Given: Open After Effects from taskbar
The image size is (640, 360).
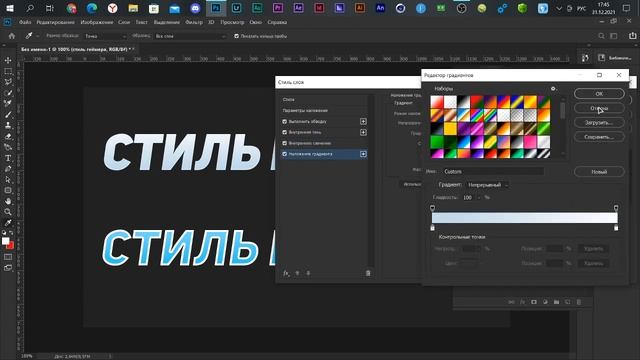Looking at the screenshot, I should pyautogui.click(x=298, y=8).
